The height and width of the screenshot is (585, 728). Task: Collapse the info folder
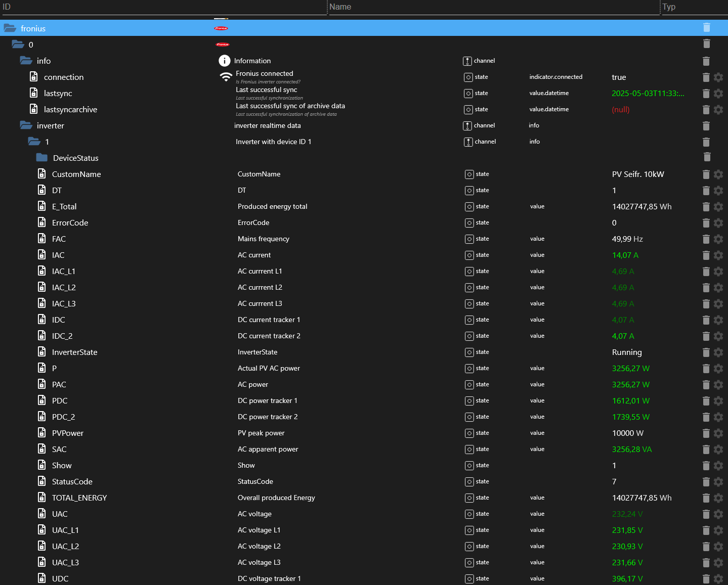click(26, 61)
